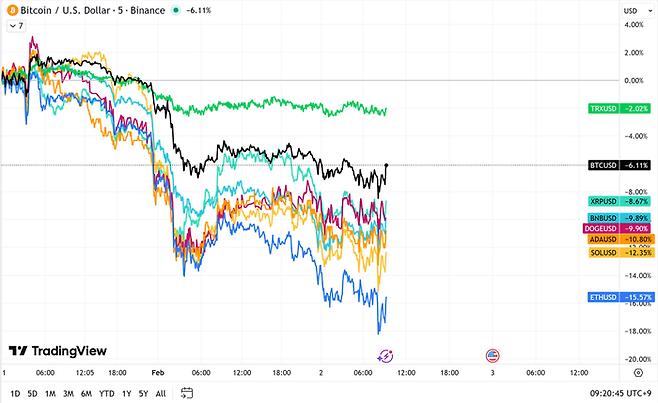Image resolution: width=658 pixels, height=403 pixels.
Task: Select the YTD time range
Action: point(106,392)
